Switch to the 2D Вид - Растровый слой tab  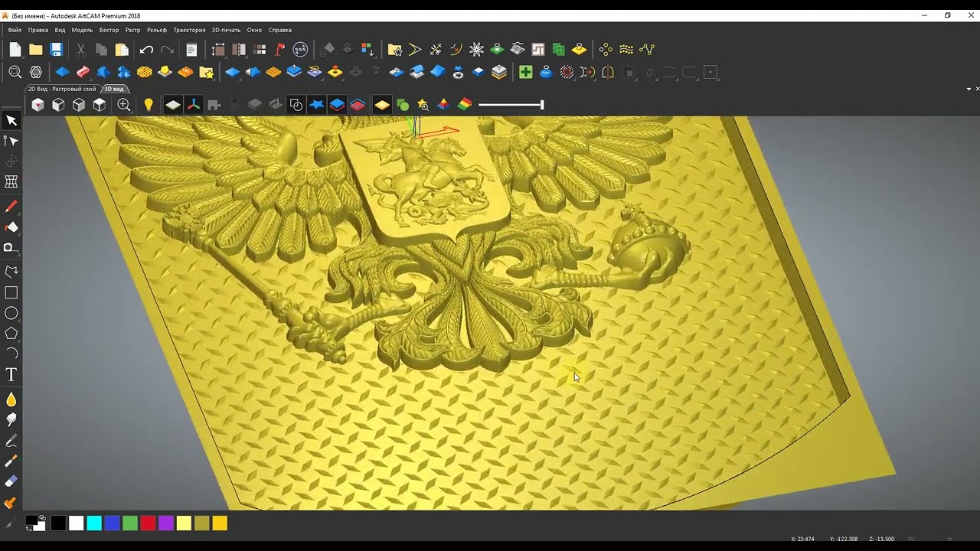pos(62,89)
